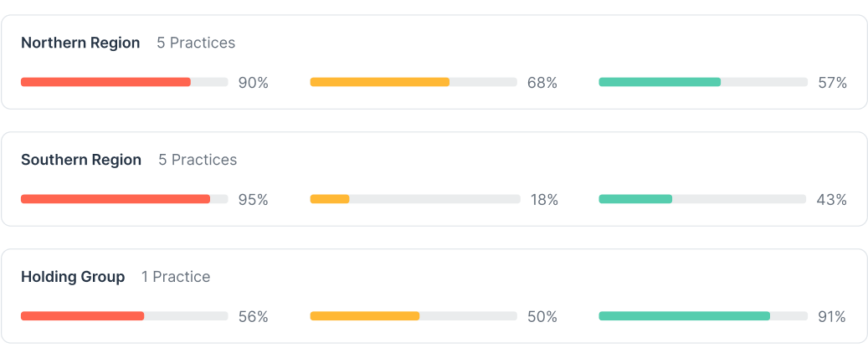Click the Northern Region heading
The height and width of the screenshot is (358, 868).
click(x=80, y=43)
